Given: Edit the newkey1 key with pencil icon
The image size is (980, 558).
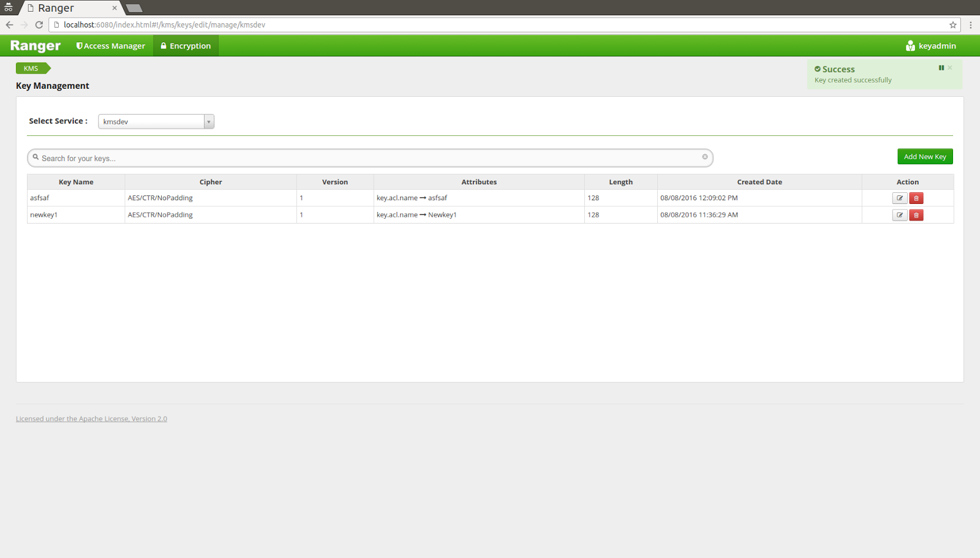Looking at the screenshot, I should point(899,215).
